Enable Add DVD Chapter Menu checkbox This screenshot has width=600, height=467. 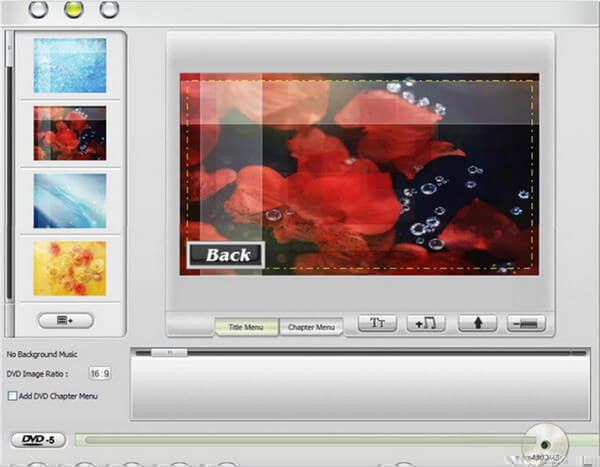click(x=12, y=396)
